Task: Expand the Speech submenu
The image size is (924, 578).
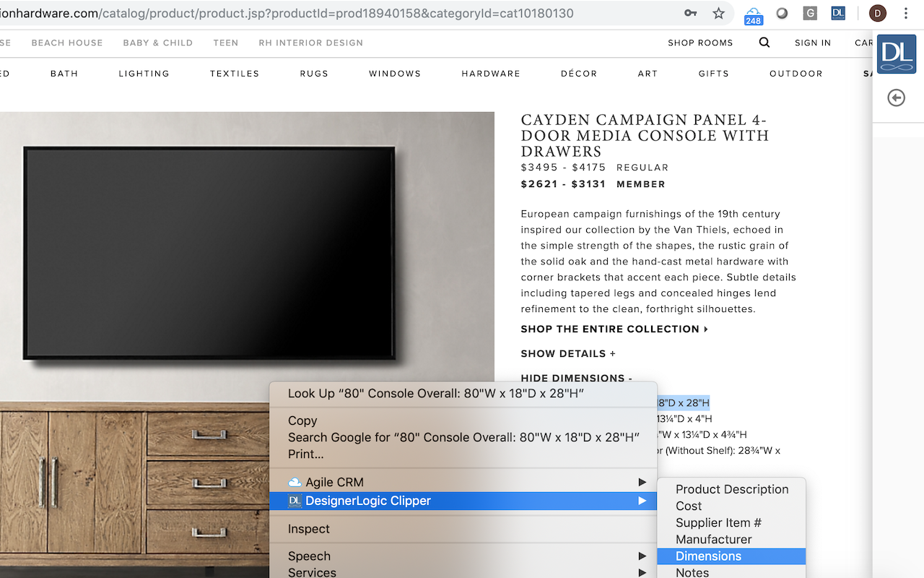Action: pyautogui.click(x=463, y=556)
